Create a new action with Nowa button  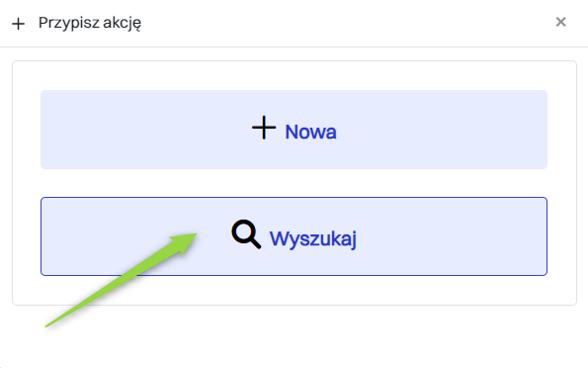coord(294,130)
